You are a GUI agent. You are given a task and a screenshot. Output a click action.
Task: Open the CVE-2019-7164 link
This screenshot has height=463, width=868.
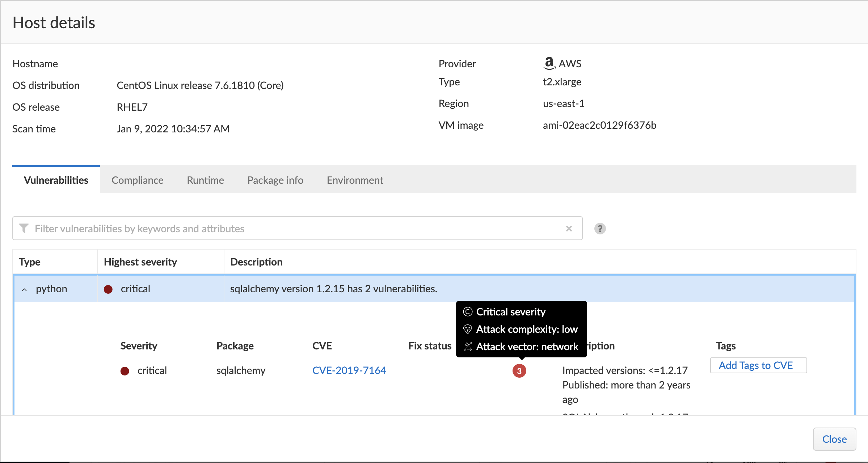349,370
